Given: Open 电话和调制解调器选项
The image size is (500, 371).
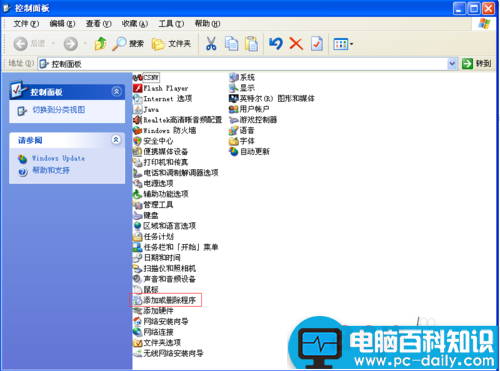Looking at the screenshot, I should click(176, 173).
